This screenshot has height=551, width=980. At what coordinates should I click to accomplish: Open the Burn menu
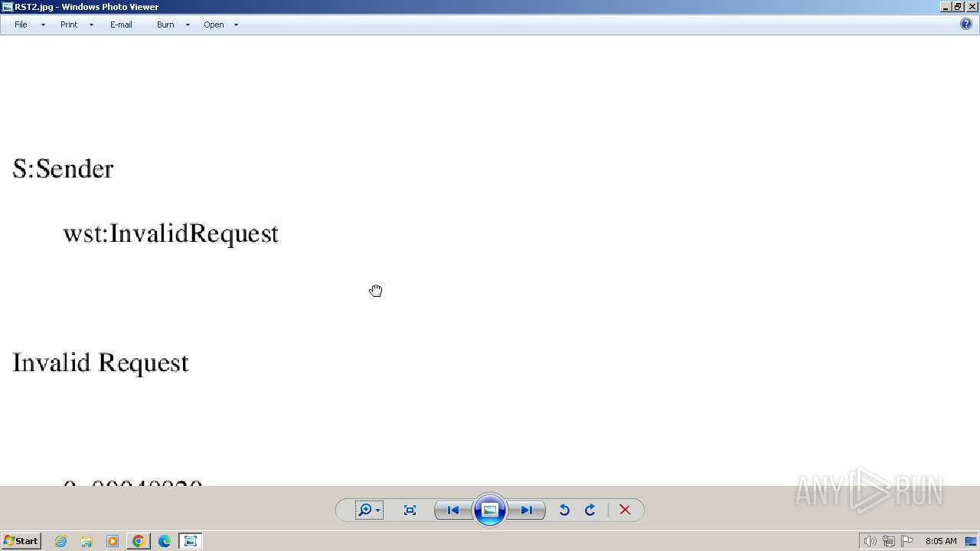point(165,24)
